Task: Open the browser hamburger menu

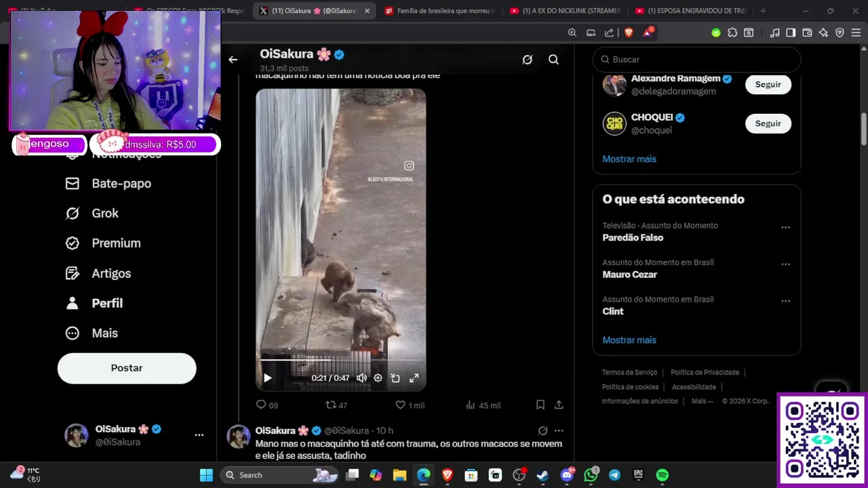Action: 856,33
